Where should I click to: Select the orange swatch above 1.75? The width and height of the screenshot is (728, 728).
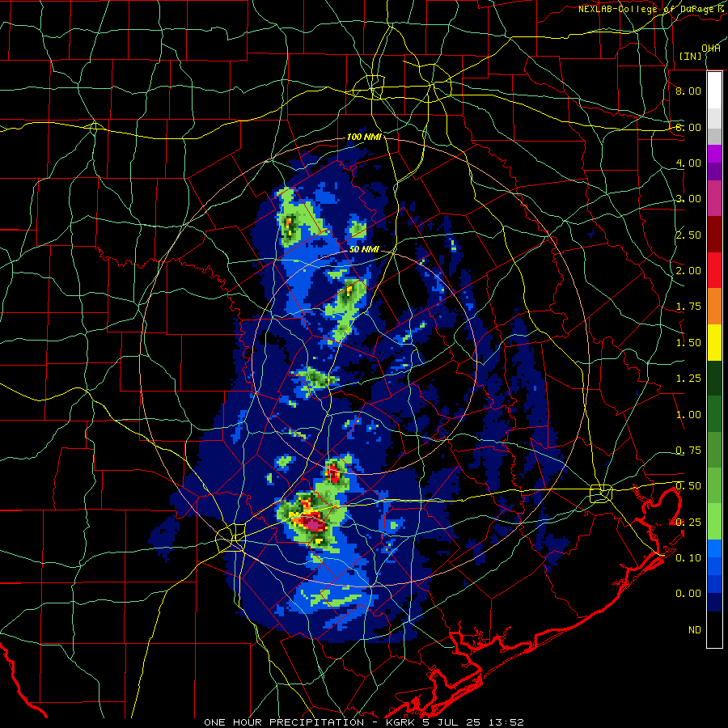click(x=714, y=307)
